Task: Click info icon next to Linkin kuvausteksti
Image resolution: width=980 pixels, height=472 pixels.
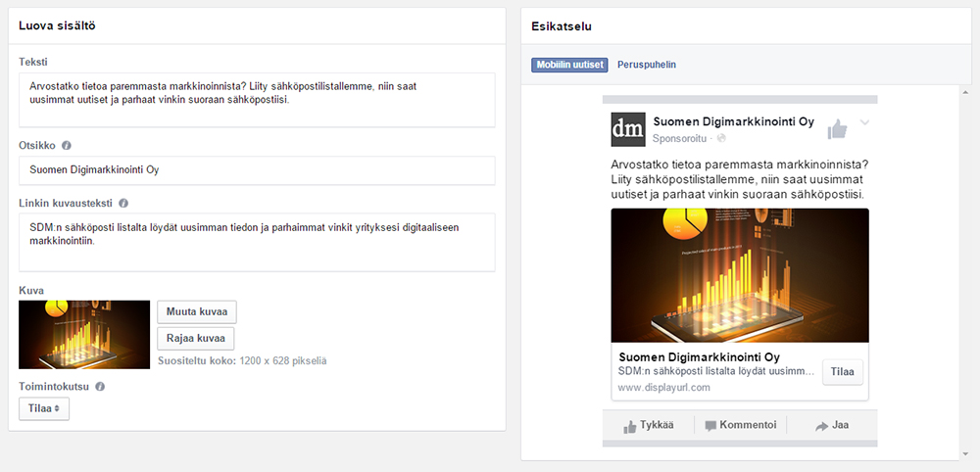Action: (x=123, y=203)
